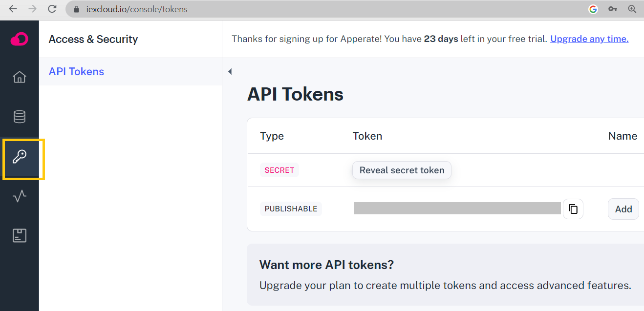Click the 'Upgrade your plan to create multiple tokens' text
This screenshot has width=644, height=311.
point(445,286)
